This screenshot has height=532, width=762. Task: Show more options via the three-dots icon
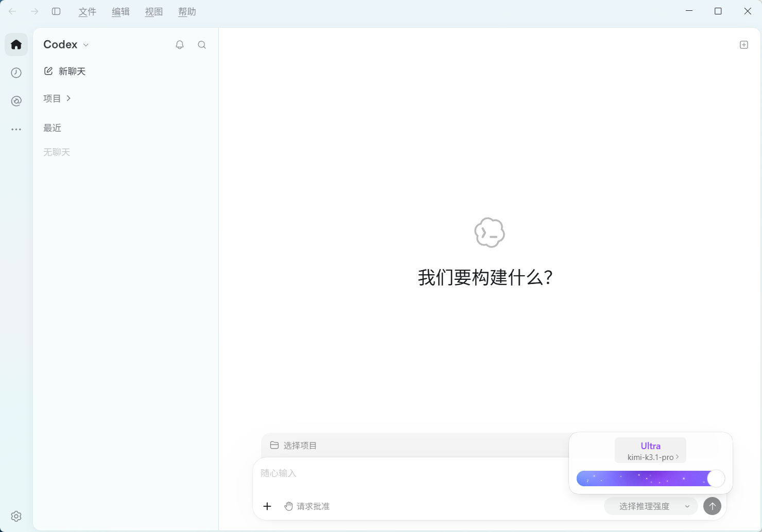tap(16, 130)
